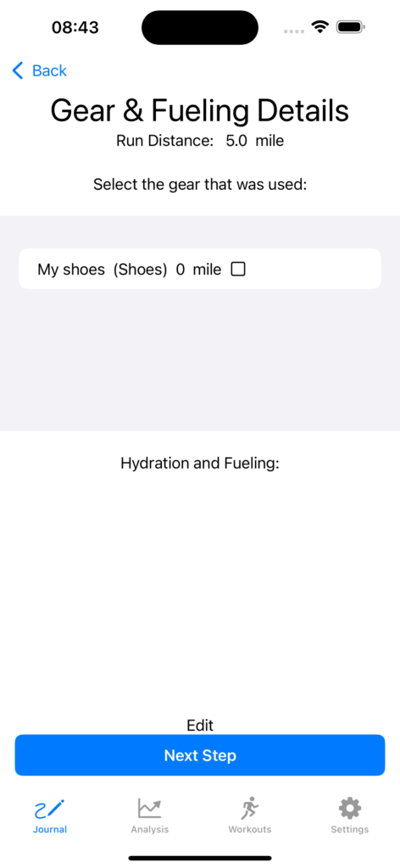The image size is (400, 868).
Task: Click the battery status icon
Action: 350,26
